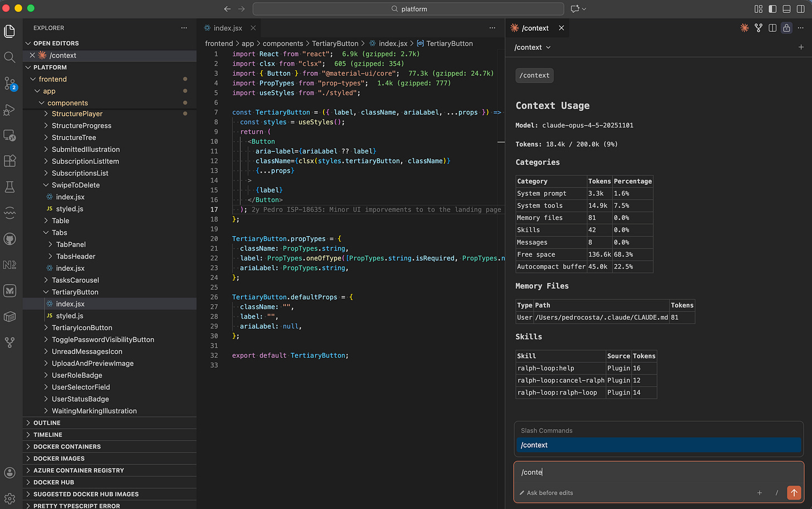Open the Testing flask view
Image resolution: width=812 pixels, height=509 pixels.
[x=9, y=187]
